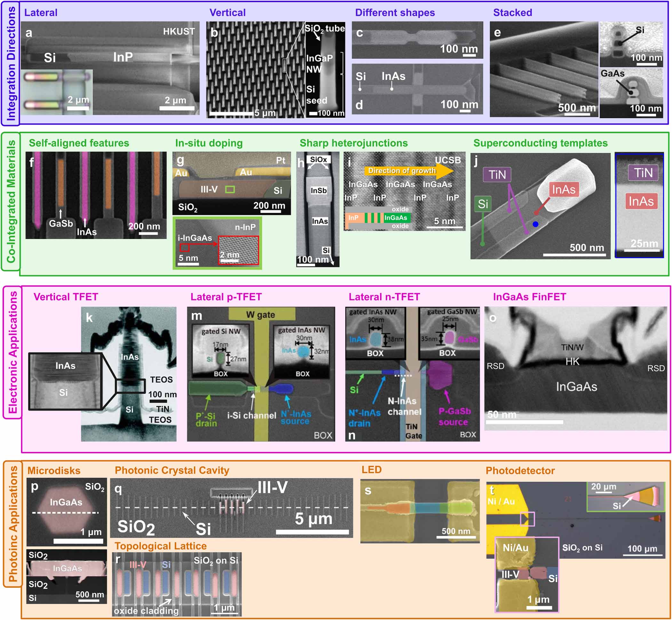Select panel a showing the lateral InP nanowire
The width and height of the screenshot is (672, 620).
(x=111, y=67)
